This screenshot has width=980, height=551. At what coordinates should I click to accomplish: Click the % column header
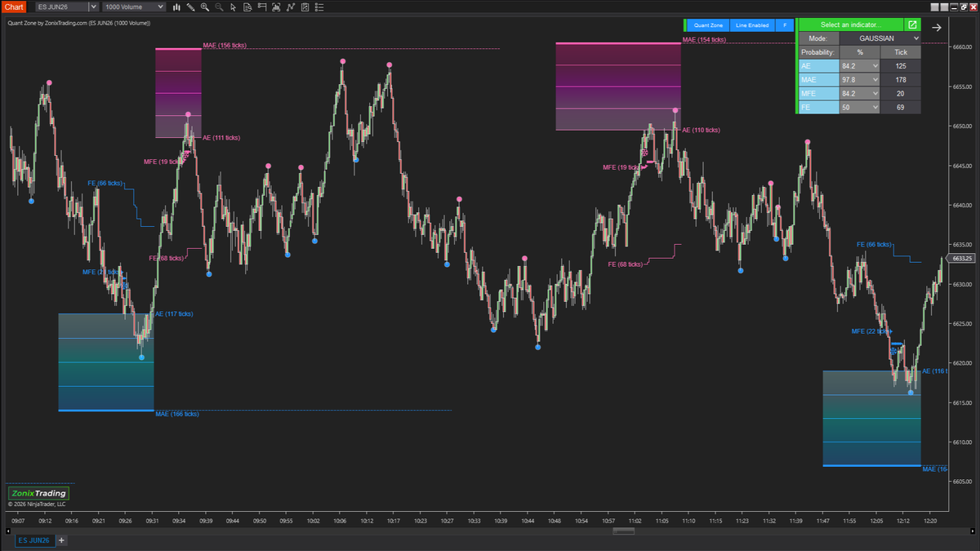coord(860,52)
